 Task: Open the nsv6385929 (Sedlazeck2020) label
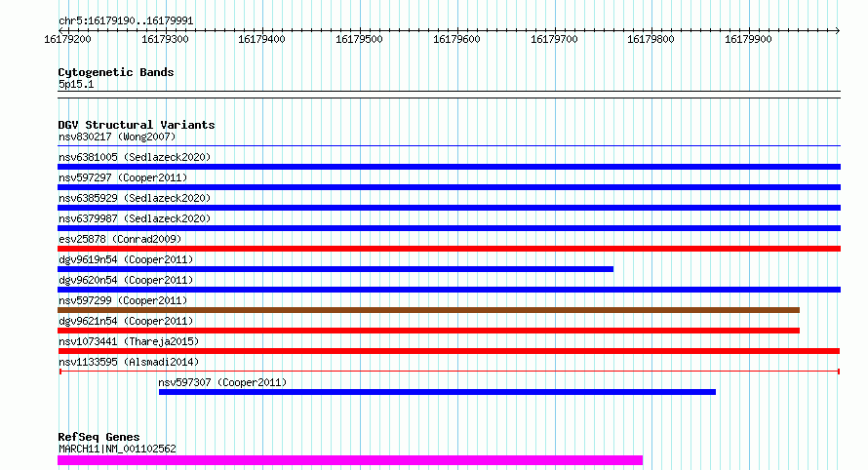click(135, 198)
